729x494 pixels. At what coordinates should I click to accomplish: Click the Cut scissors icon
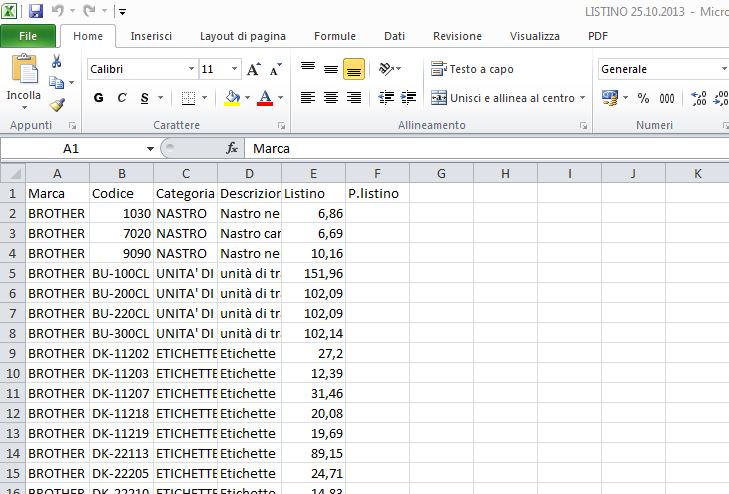click(x=56, y=61)
